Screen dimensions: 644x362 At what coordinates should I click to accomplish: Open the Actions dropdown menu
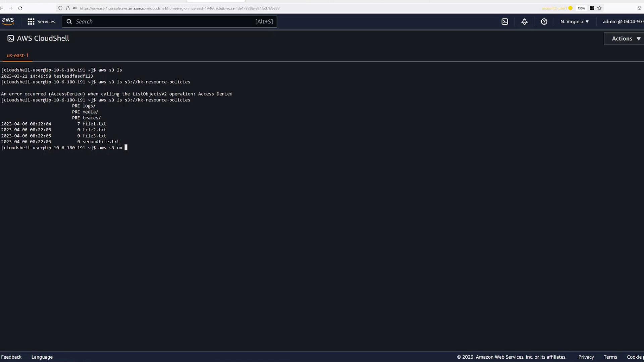(x=626, y=39)
